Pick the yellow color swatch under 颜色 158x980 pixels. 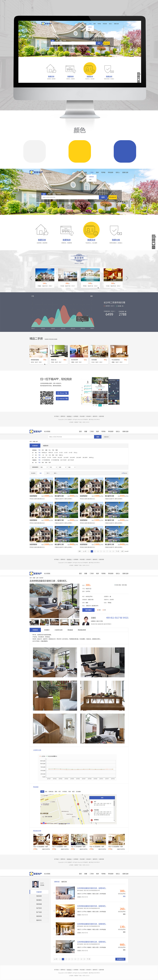pos(79,151)
